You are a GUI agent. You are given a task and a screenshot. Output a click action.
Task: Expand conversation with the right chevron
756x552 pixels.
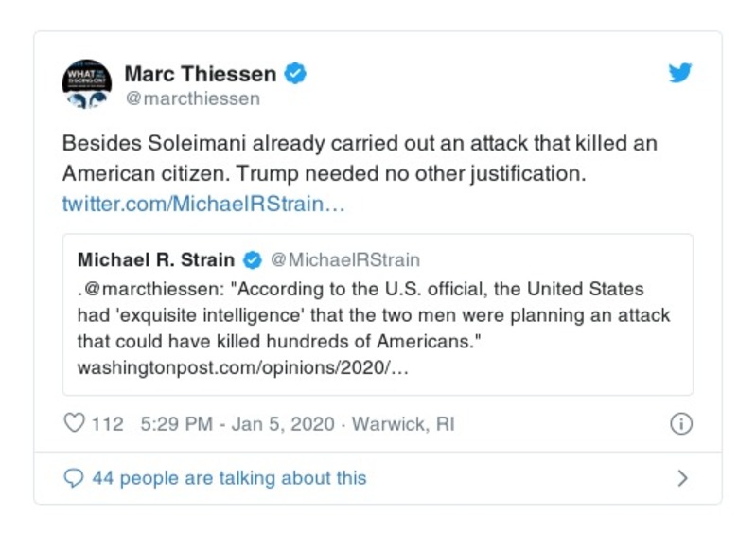[682, 478]
